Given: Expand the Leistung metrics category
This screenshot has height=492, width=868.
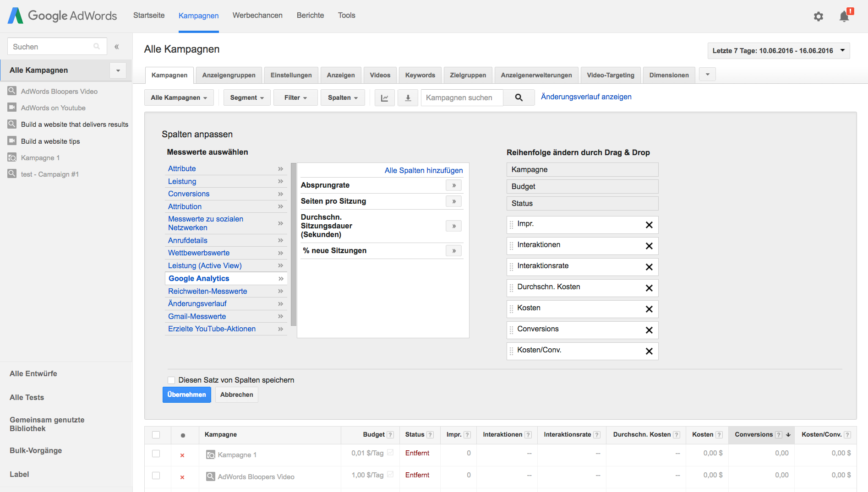Looking at the screenshot, I should point(226,182).
